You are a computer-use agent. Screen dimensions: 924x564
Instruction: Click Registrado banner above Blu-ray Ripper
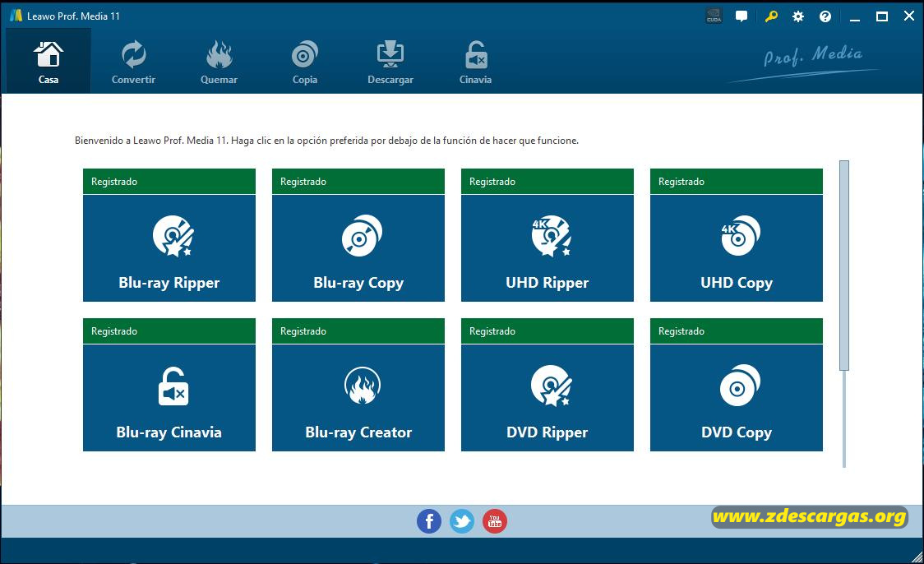(169, 182)
